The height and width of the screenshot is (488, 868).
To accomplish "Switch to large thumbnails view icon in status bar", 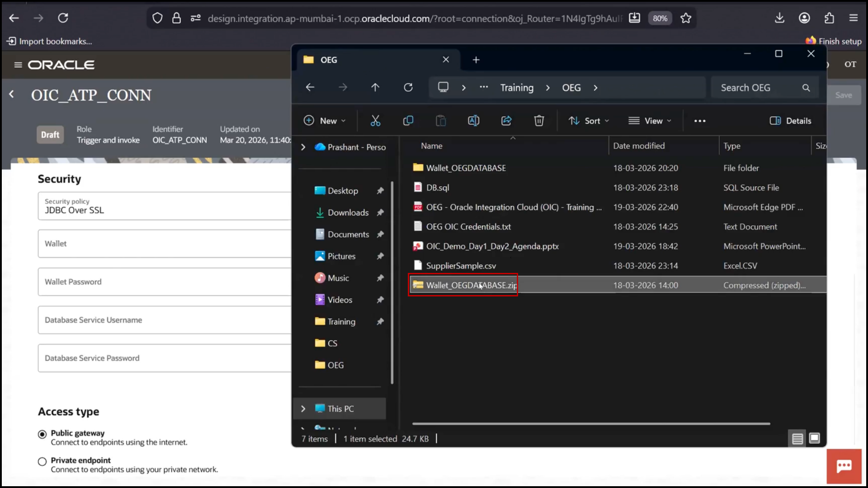I will (815, 438).
